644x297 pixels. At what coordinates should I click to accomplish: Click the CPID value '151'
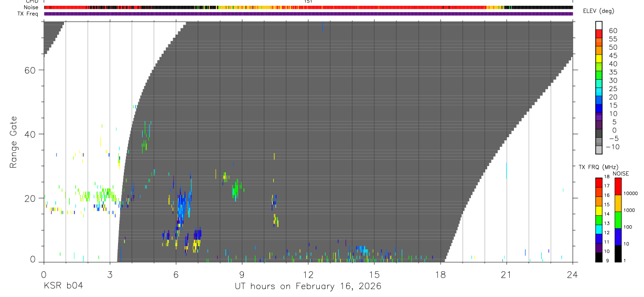(308, 2)
